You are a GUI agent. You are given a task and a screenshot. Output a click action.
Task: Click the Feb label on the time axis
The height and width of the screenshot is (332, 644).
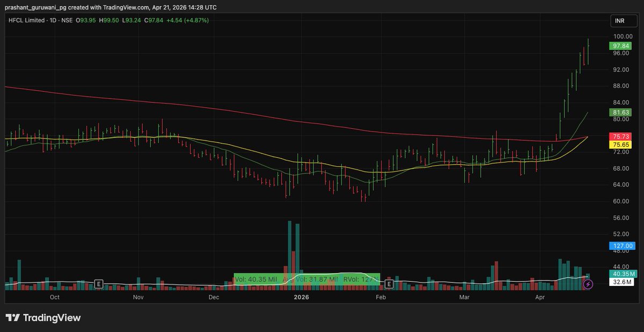[x=382, y=297]
